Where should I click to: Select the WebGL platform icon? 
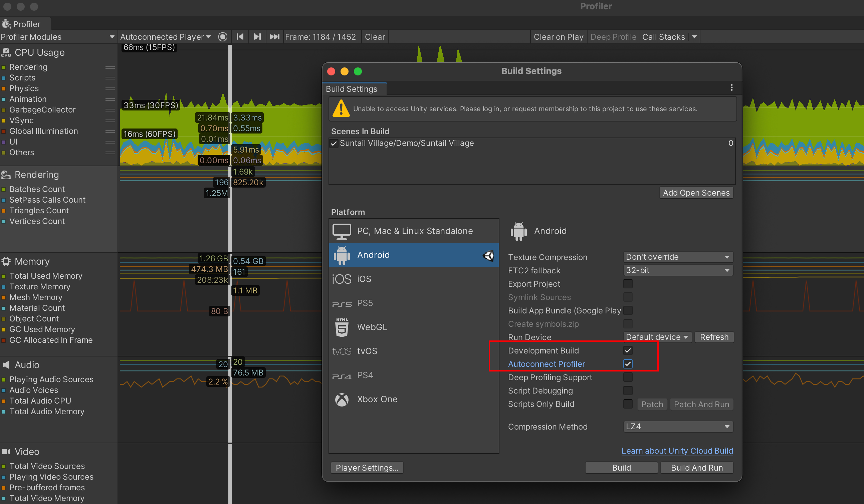point(342,327)
